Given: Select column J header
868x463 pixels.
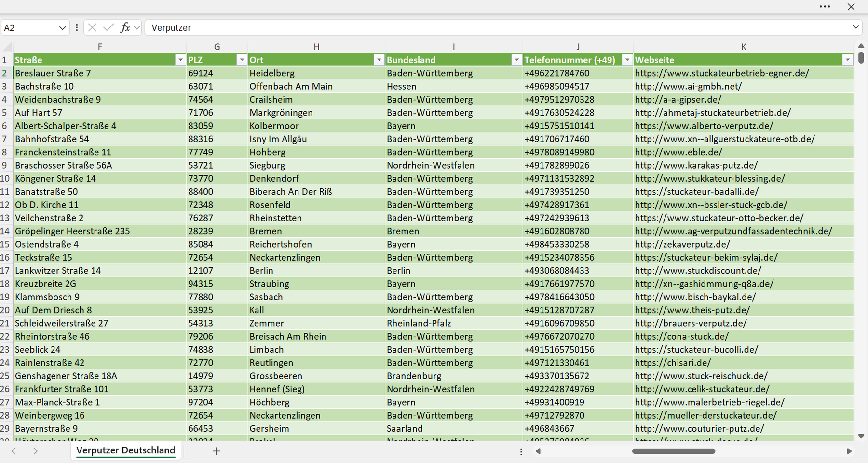Looking at the screenshot, I should tap(578, 47).
